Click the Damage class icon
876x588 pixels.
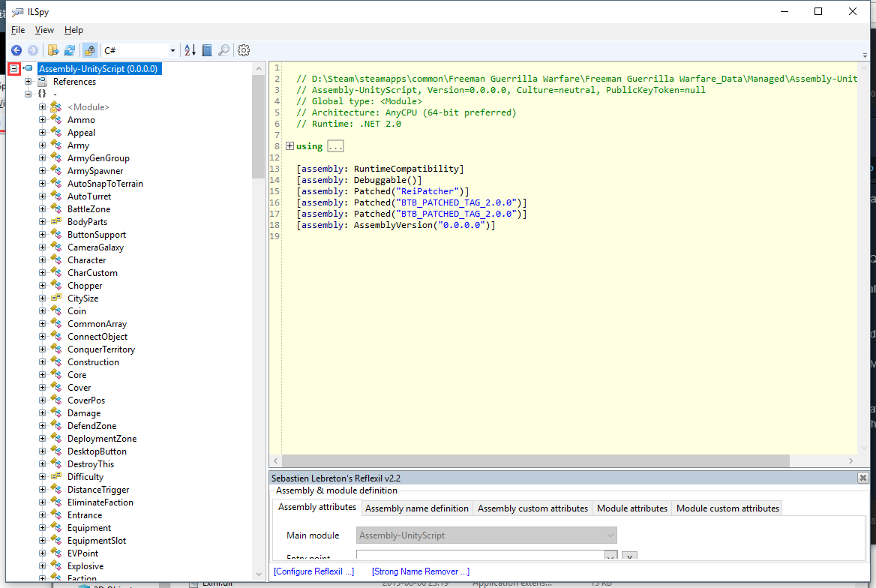tap(55, 413)
